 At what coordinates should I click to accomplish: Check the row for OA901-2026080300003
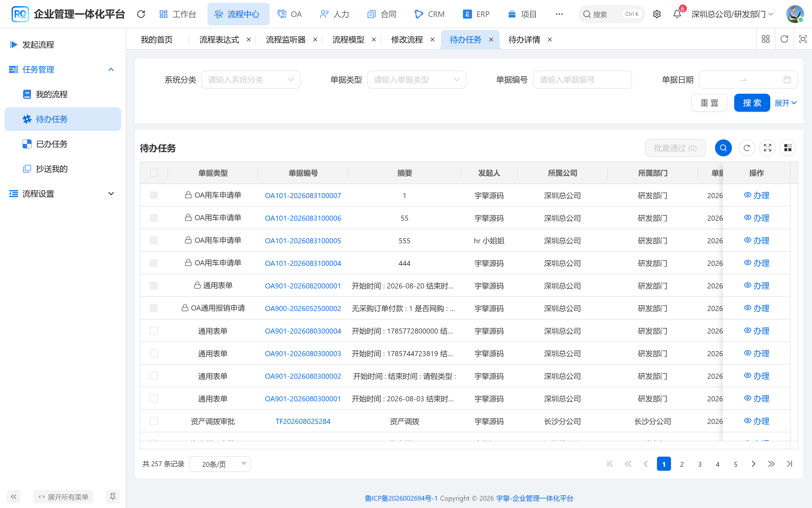[154, 353]
